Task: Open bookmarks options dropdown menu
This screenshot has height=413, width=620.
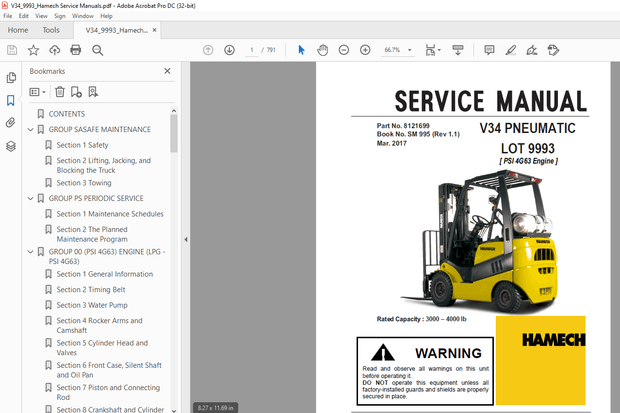Action: click(38, 92)
